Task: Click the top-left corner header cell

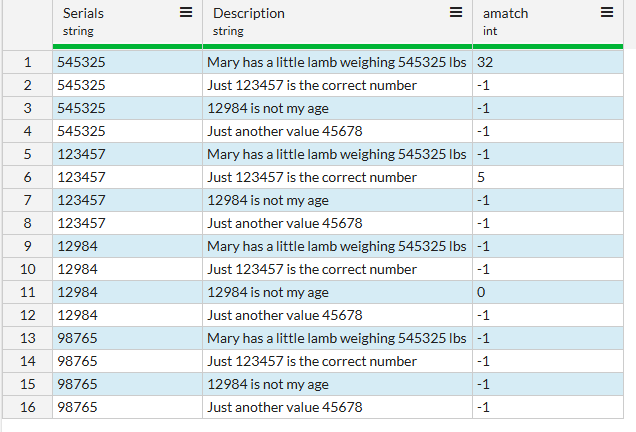Action: coord(26,22)
